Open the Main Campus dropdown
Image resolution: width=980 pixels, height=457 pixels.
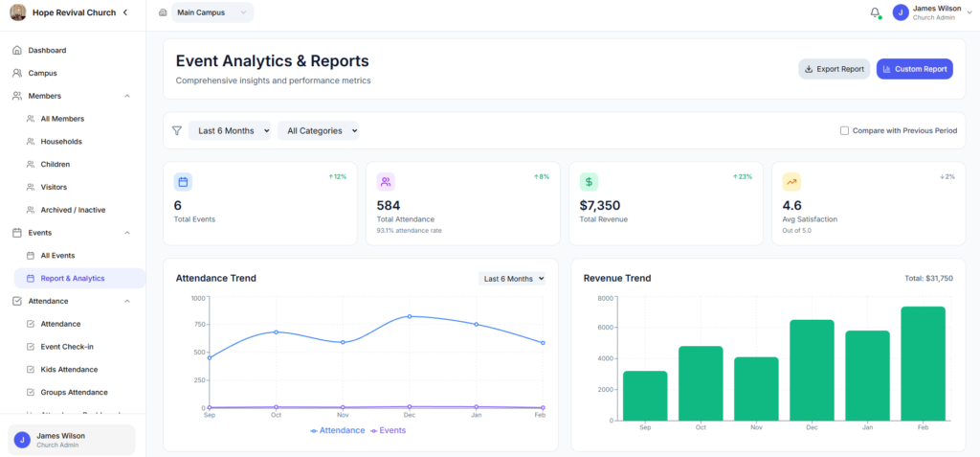pyautogui.click(x=212, y=12)
